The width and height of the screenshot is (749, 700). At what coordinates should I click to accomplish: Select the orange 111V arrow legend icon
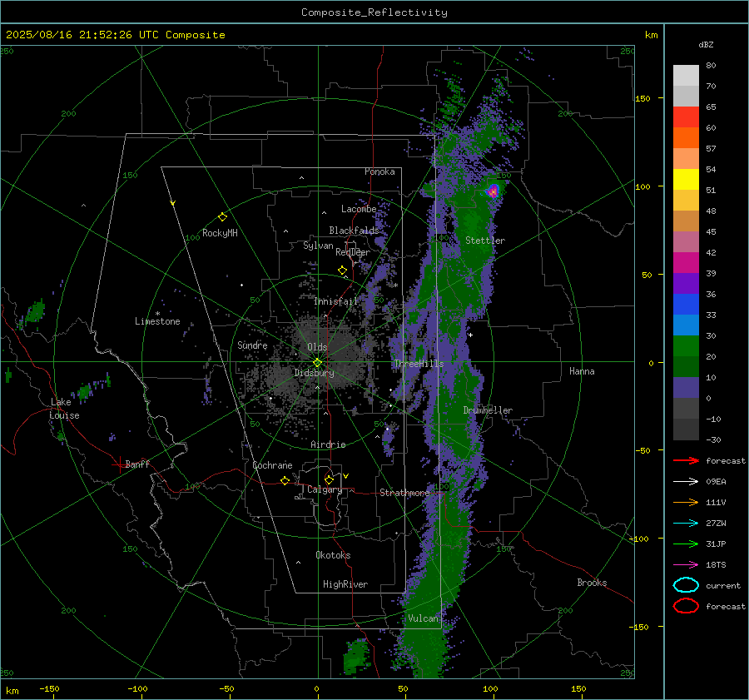pyautogui.click(x=686, y=502)
